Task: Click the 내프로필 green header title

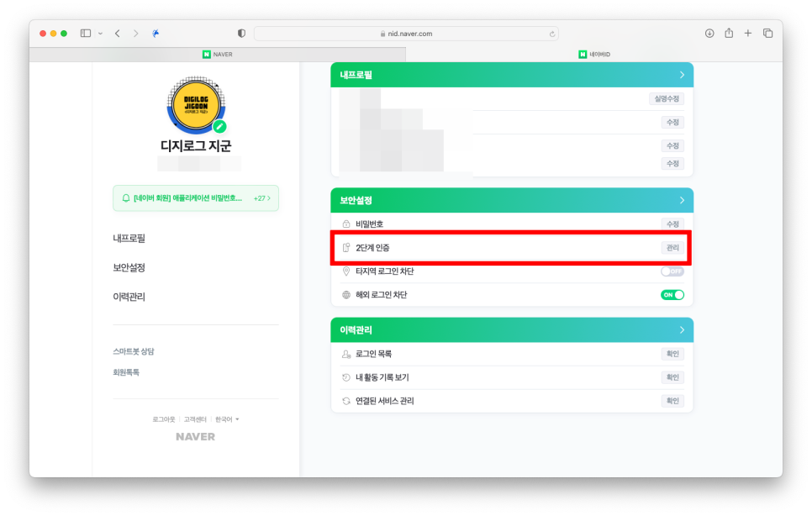Action: pyautogui.click(x=356, y=75)
